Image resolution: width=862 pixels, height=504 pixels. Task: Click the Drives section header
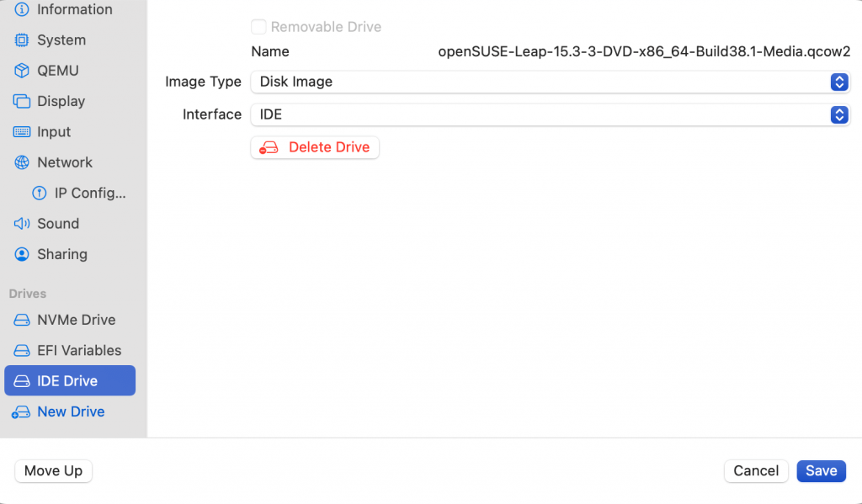tap(28, 294)
